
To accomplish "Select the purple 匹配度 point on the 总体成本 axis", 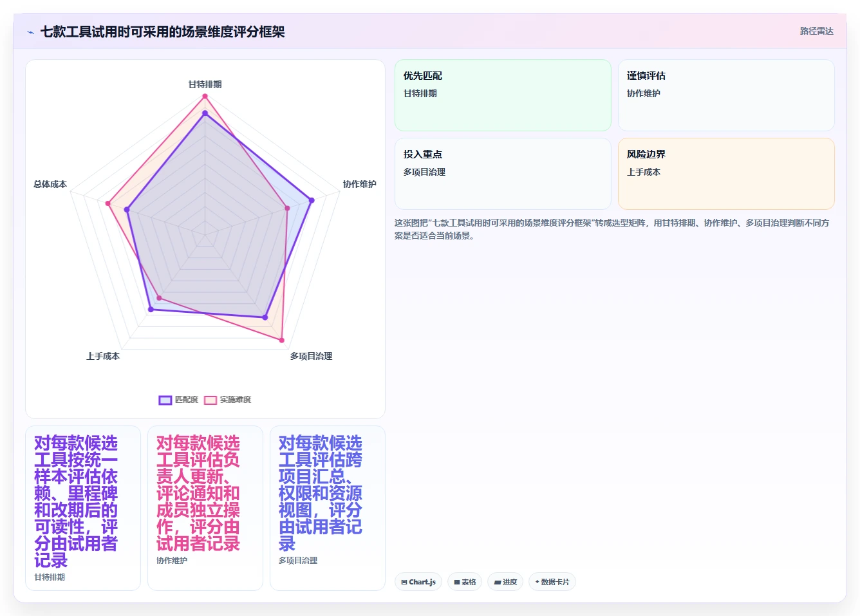I will click(127, 210).
